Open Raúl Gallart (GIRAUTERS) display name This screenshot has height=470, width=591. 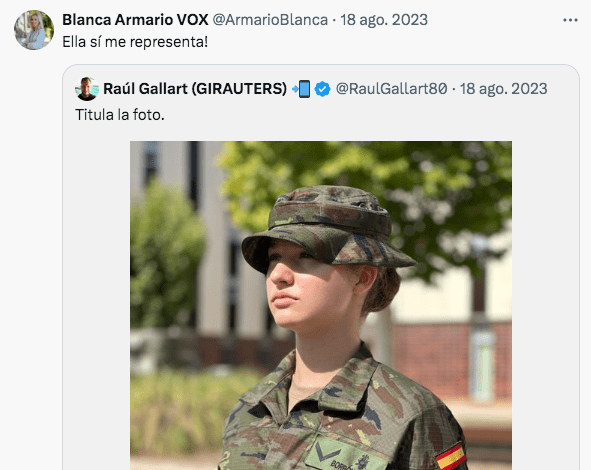(x=195, y=89)
